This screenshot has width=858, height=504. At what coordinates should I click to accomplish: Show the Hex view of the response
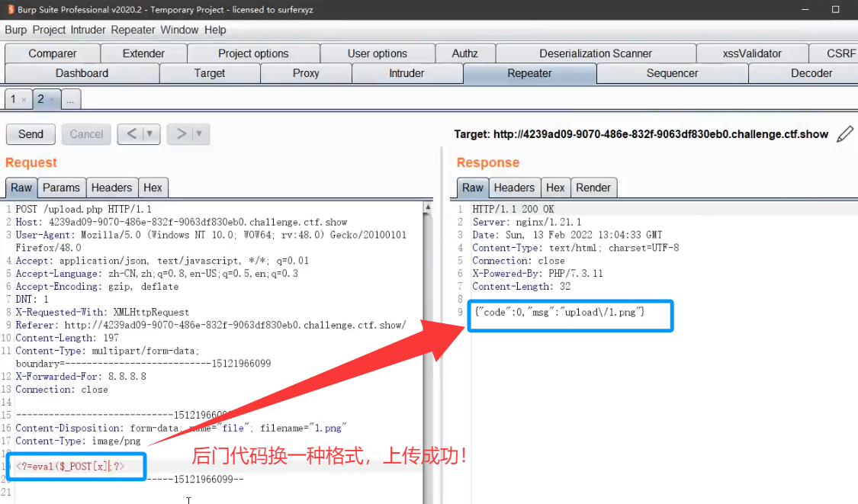(x=555, y=188)
